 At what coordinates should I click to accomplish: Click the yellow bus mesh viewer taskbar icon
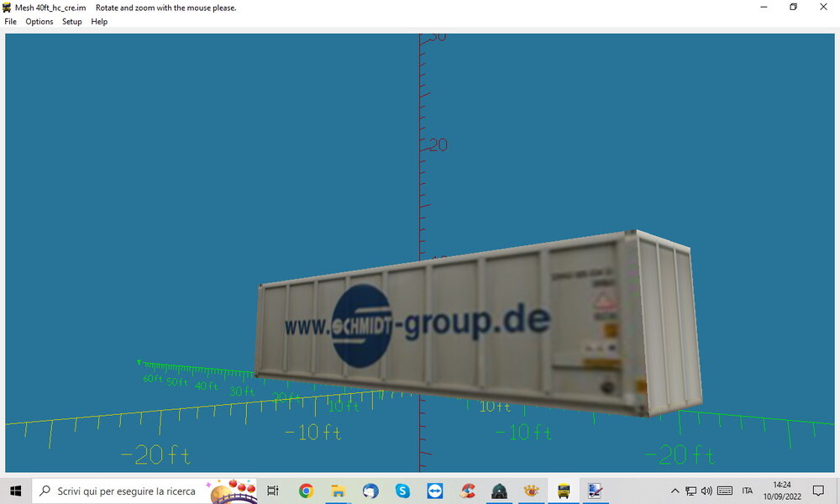click(564, 491)
